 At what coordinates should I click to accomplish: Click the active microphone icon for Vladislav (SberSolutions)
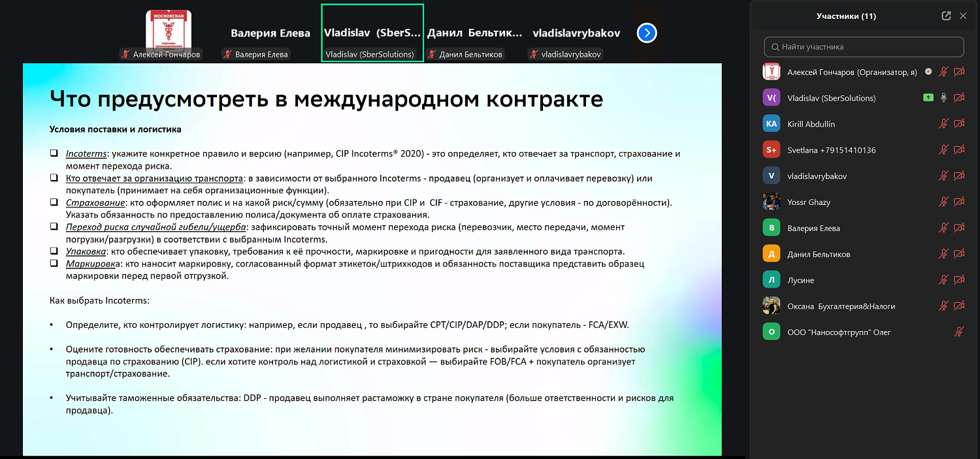943,97
